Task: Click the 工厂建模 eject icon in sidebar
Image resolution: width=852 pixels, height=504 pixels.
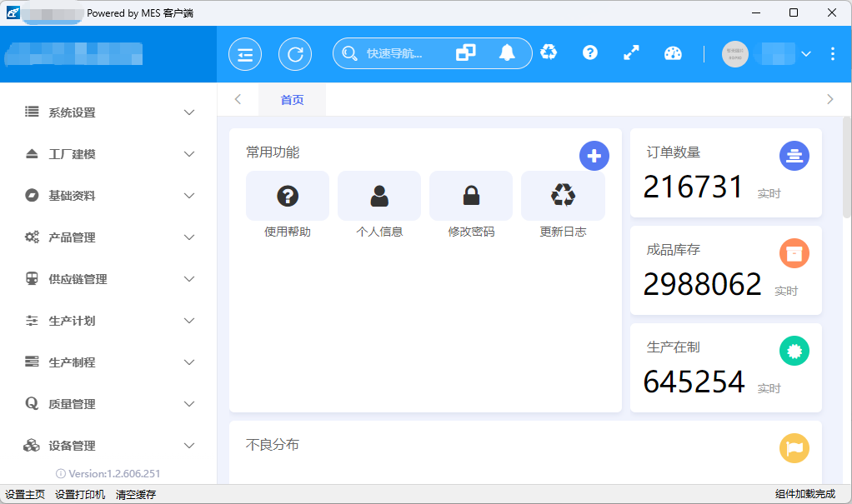Action: 32,153
